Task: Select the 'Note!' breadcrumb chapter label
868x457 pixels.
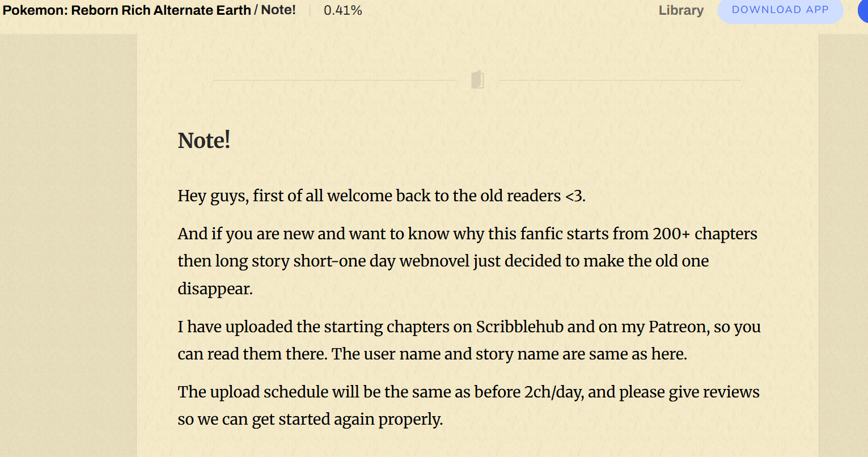Action: pyautogui.click(x=278, y=10)
